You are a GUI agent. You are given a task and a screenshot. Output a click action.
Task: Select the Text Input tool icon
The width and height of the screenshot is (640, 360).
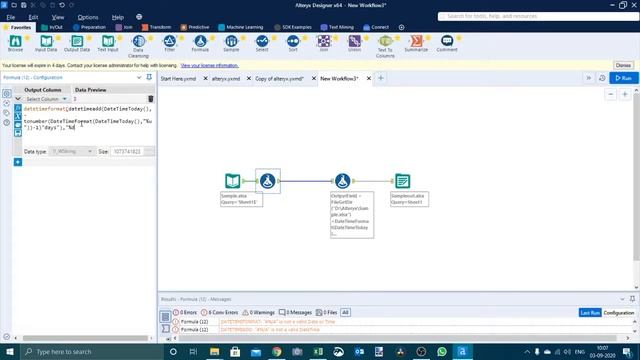(108, 41)
